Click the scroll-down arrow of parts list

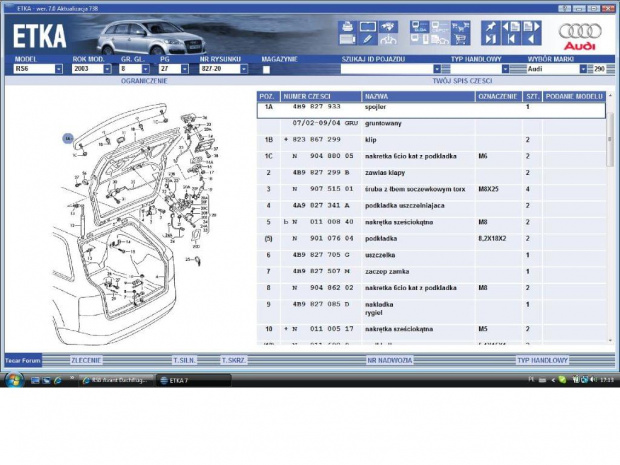[610, 340]
